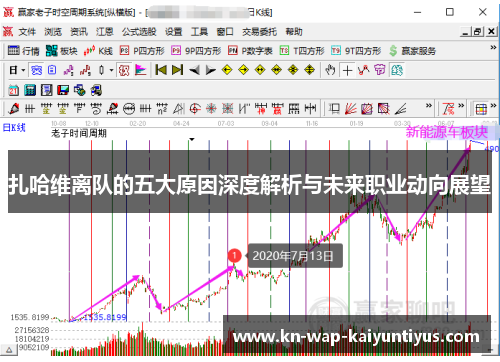
Task: Click the 07-03 date on time axis
Action: point(226,124)
